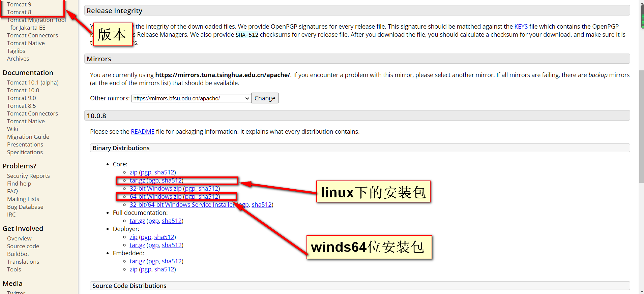The image size is (644, 294).
Task: Open Tomcat 10.1 (alpha) documentation
Action: 33,83
